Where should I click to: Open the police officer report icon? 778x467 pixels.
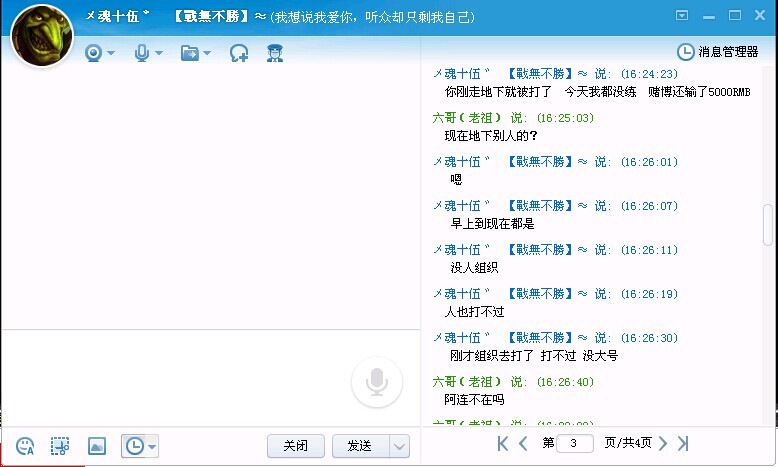point(275,53)
